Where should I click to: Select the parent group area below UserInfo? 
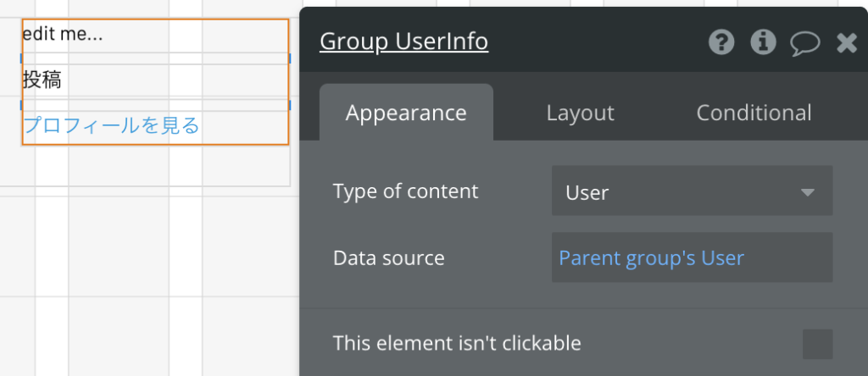click(155, 166)
